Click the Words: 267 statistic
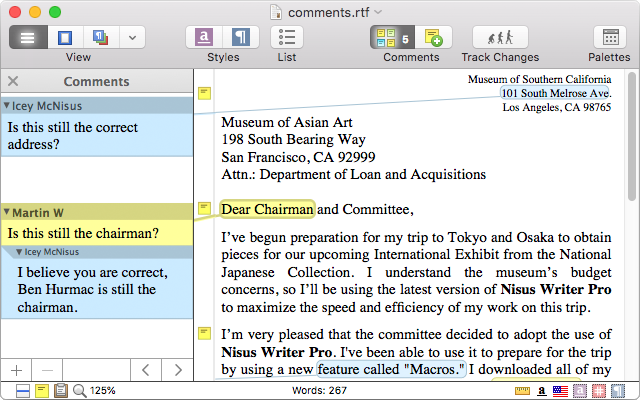The image size is (640, 400). pos(319,391)
